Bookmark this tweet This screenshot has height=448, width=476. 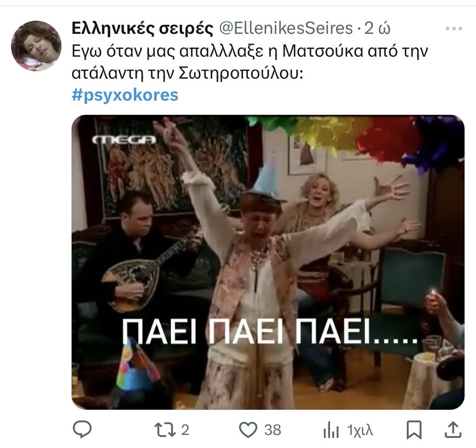click(414, 430)
